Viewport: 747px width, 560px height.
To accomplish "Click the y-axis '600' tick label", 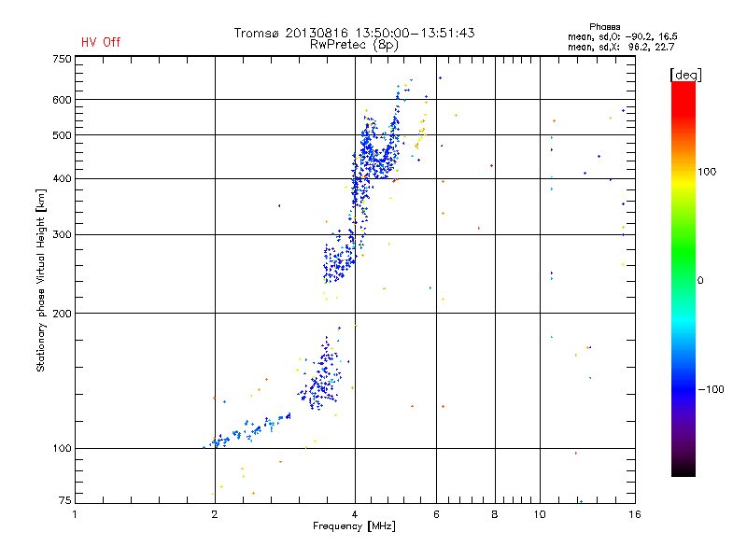I will coord(62,100).
